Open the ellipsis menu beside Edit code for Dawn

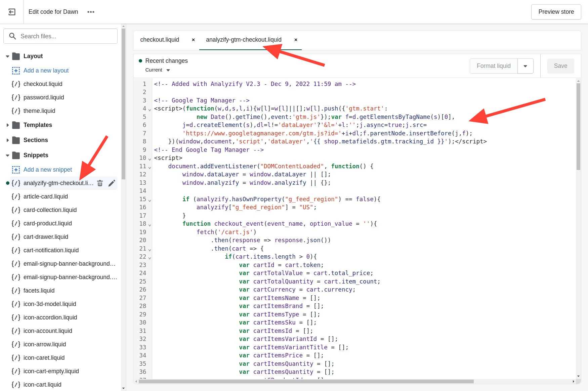91,12
